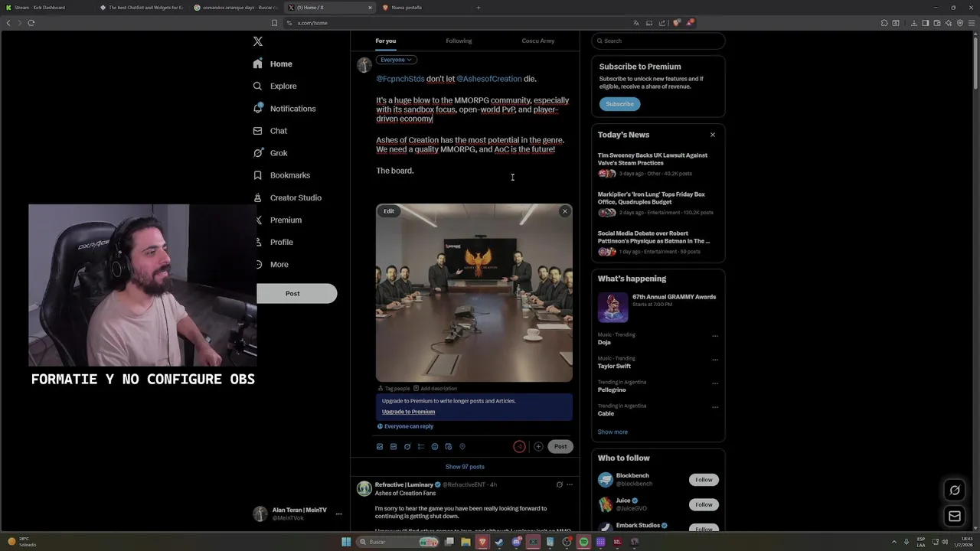Open Bookmarks
Screen dimensions: 980x551
[282, 175]
